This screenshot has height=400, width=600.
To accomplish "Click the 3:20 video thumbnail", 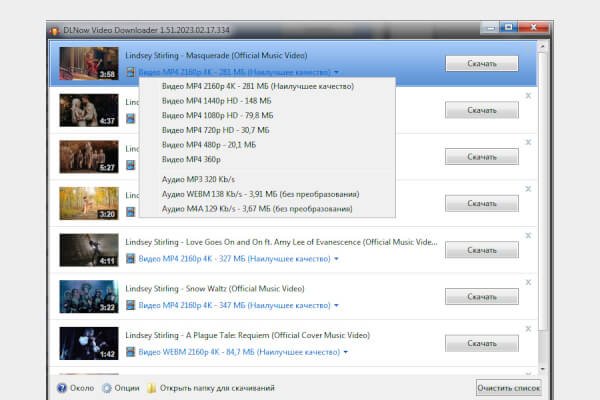I will [89, 203].
